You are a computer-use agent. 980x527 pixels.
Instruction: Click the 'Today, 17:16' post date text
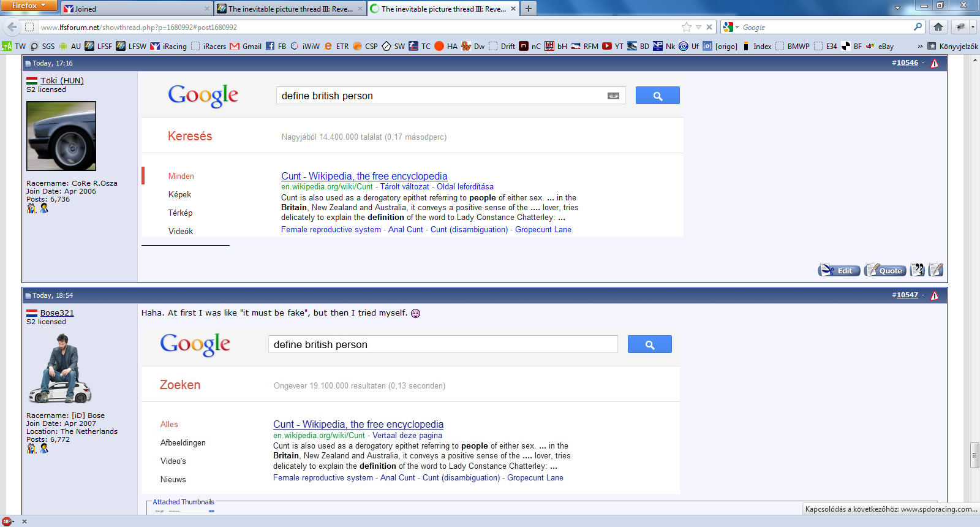pyautogui.click(x=53, y=63)
